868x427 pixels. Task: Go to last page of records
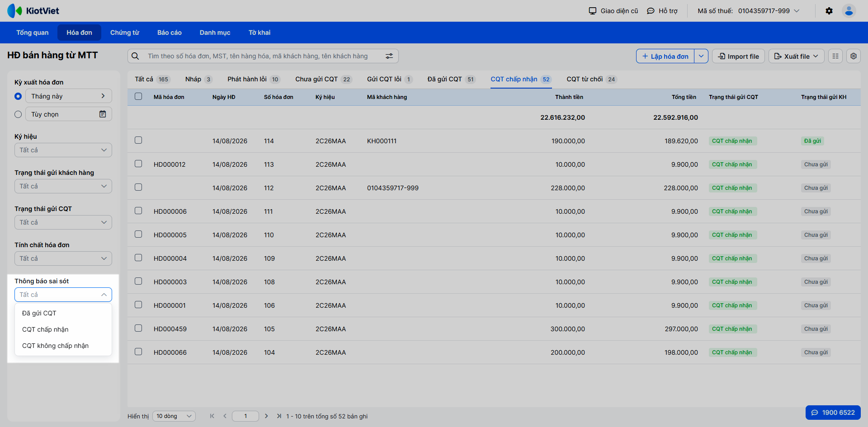pos(279,416)
